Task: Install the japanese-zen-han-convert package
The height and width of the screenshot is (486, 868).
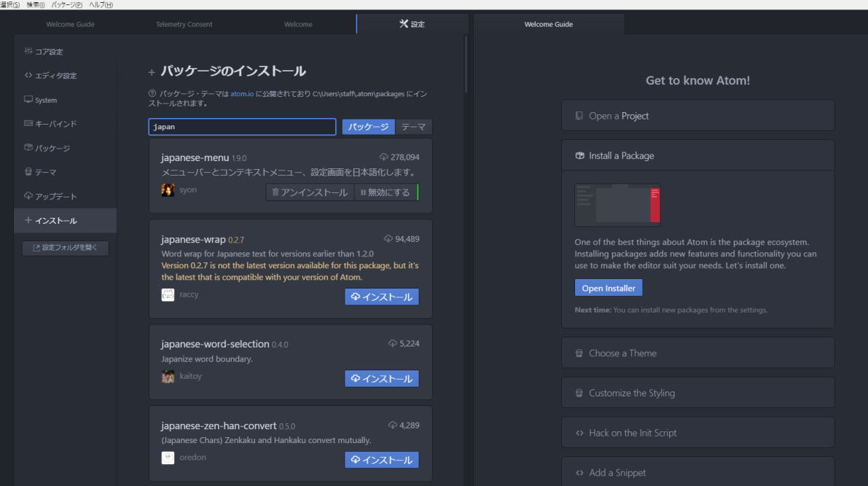Action: pos(381,460)
